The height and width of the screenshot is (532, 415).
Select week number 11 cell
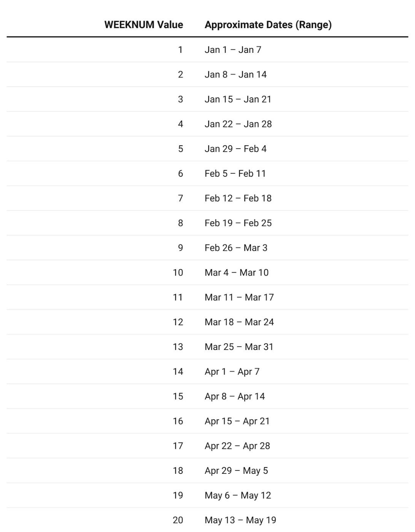point(178,297)
